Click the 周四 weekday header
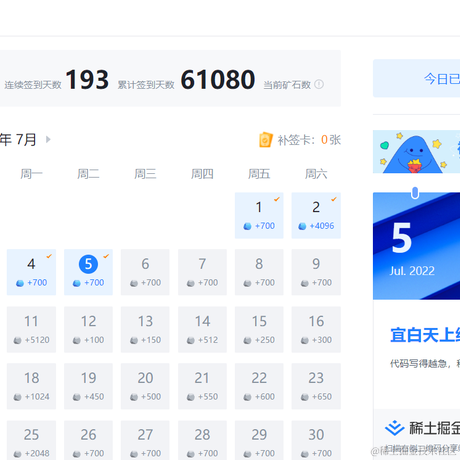460x460 pixels. 202,174
